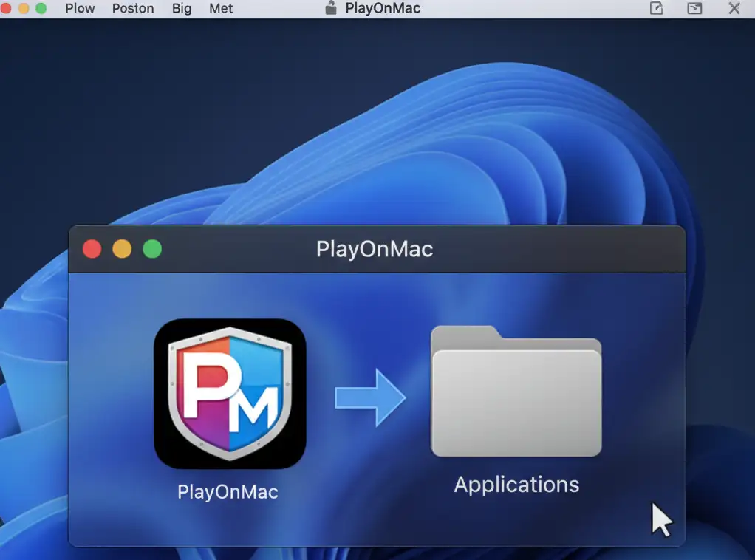Click the Applications label below the folder
The height and width of the screenshot is (560, 755).
[x=516, y=485]
